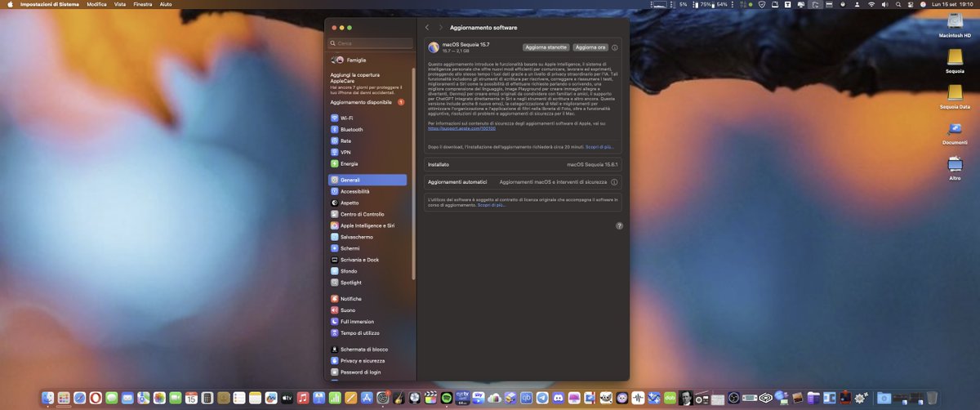The image size is (980, 410).
Task: Open the Modifica menu
Action: (x=96, y=4)
